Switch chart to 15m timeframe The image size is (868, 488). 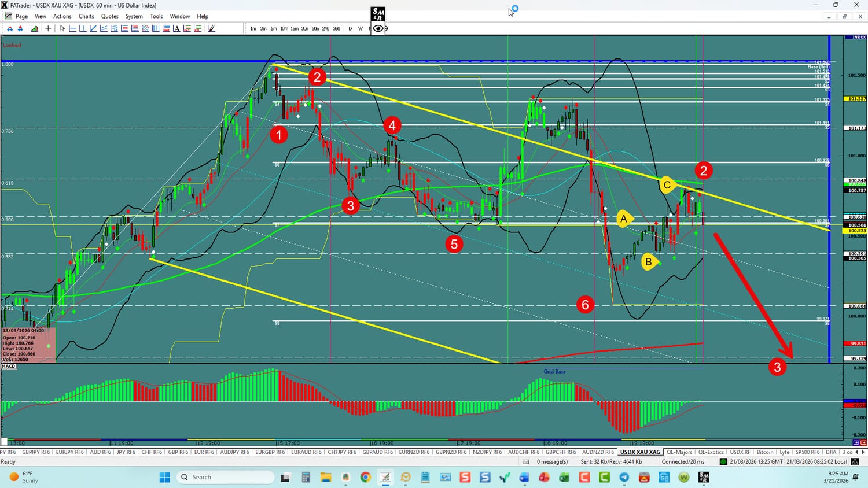pyautogui.click(x=295, y=28)
